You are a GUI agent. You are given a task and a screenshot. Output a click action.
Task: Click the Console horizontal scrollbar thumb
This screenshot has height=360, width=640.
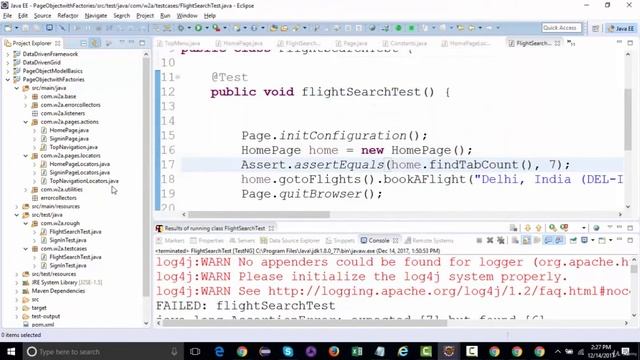pyautogui.click(x=305, y=323)
